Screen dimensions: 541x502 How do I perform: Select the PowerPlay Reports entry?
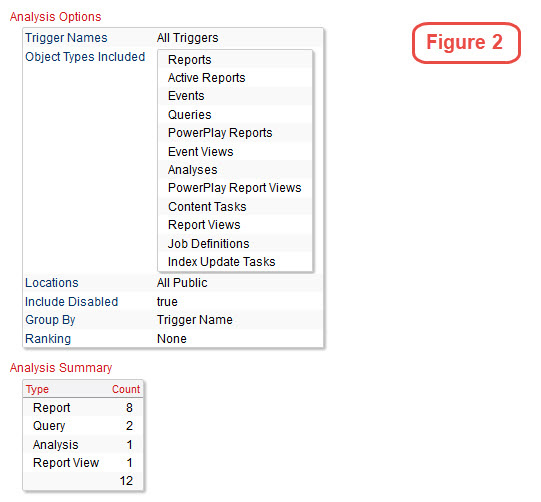point(220,133)
